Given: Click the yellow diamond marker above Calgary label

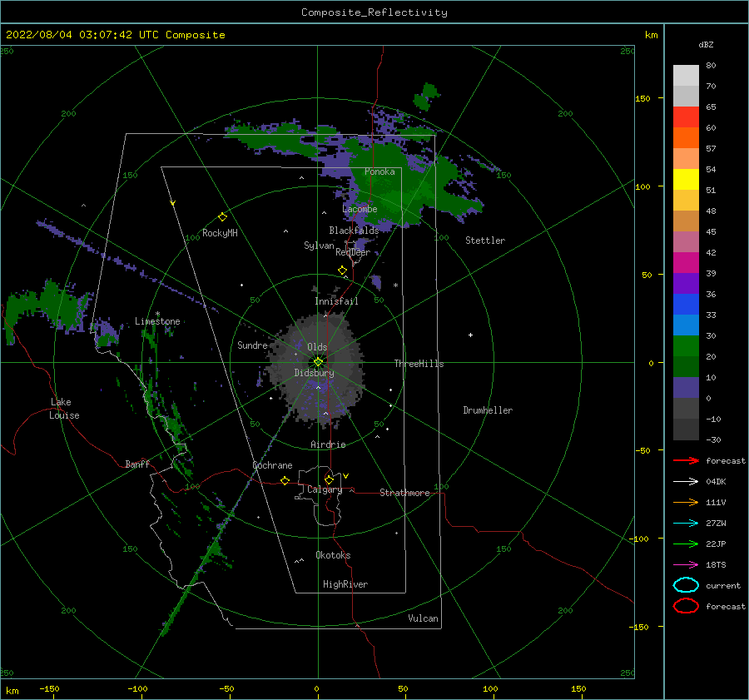Looking at the screenshot, I should (x=329, y=479).
